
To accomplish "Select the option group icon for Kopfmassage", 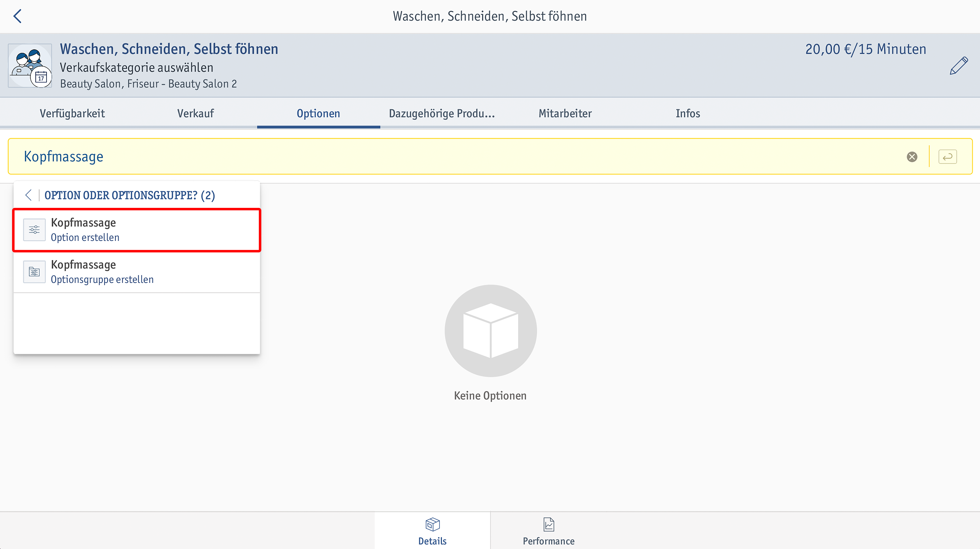I will click(x=34, y=272).
